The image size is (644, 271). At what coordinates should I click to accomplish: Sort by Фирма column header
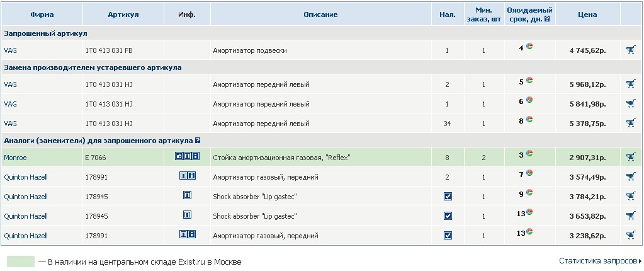point(42,14)
